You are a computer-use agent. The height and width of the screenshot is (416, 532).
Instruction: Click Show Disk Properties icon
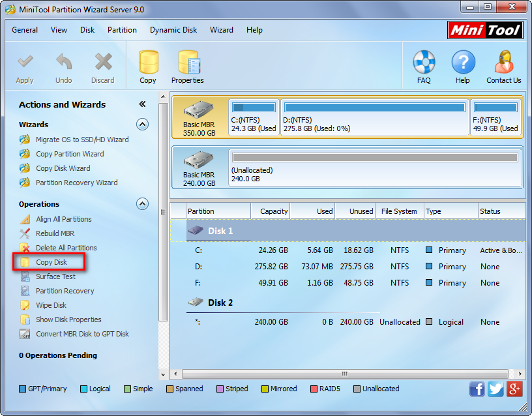coord(25,319)
